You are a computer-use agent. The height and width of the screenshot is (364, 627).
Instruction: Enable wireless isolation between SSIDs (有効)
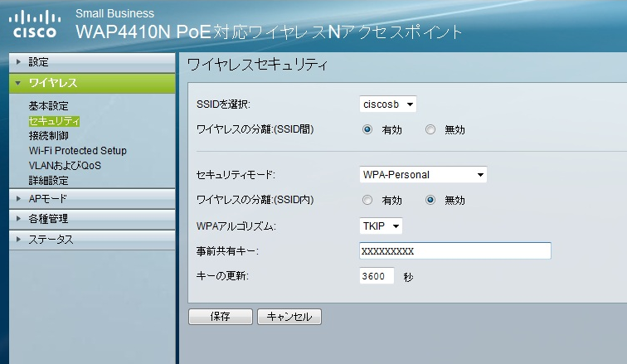pos(367,129)
